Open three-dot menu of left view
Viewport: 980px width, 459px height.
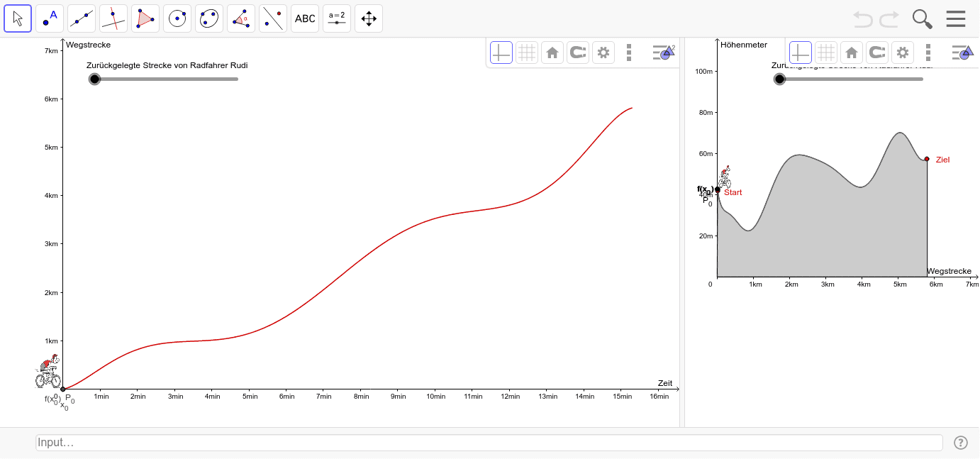click(629, 52)
